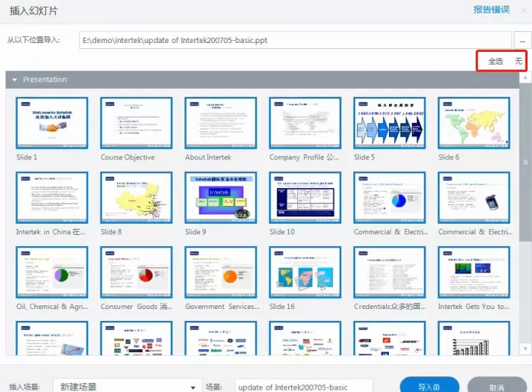
Task: Click the 'Slide 6' caption text
Action: 448,158
